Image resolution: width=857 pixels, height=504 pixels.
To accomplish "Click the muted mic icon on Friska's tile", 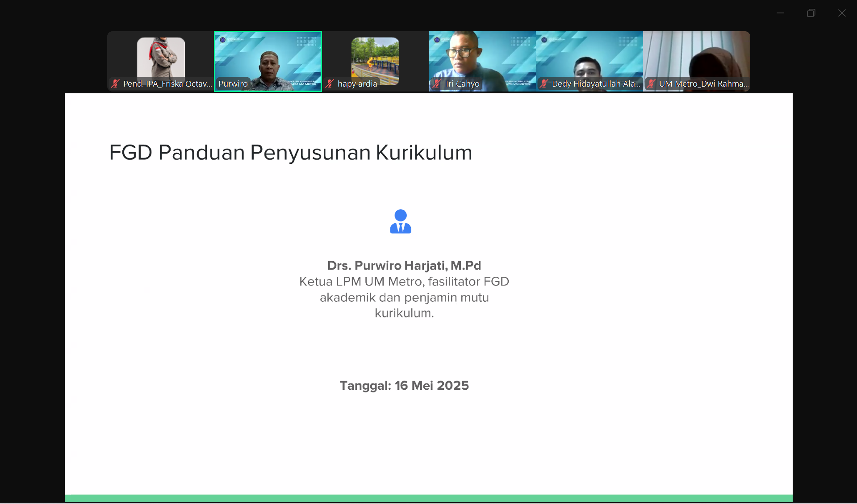I will point(115,83).
